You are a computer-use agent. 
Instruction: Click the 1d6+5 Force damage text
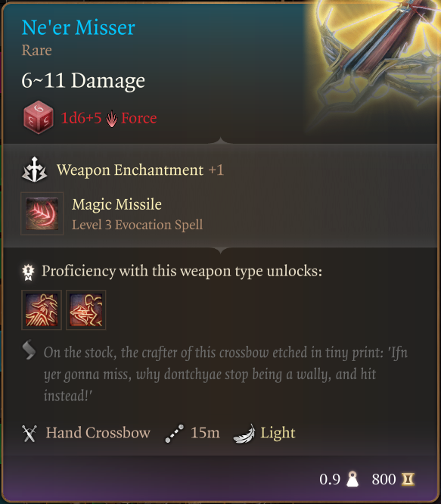[109, 118]
